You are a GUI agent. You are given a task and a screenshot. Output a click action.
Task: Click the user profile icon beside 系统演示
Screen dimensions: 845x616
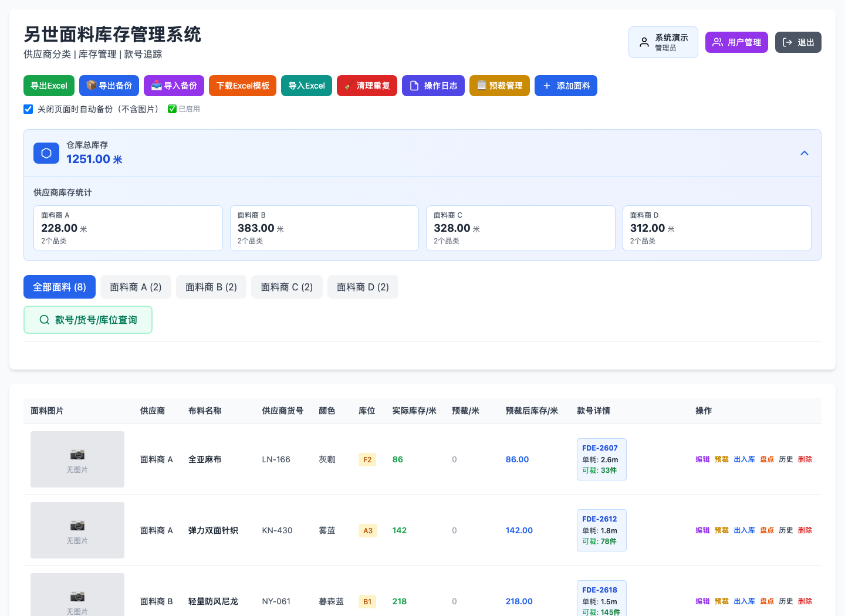644,42
